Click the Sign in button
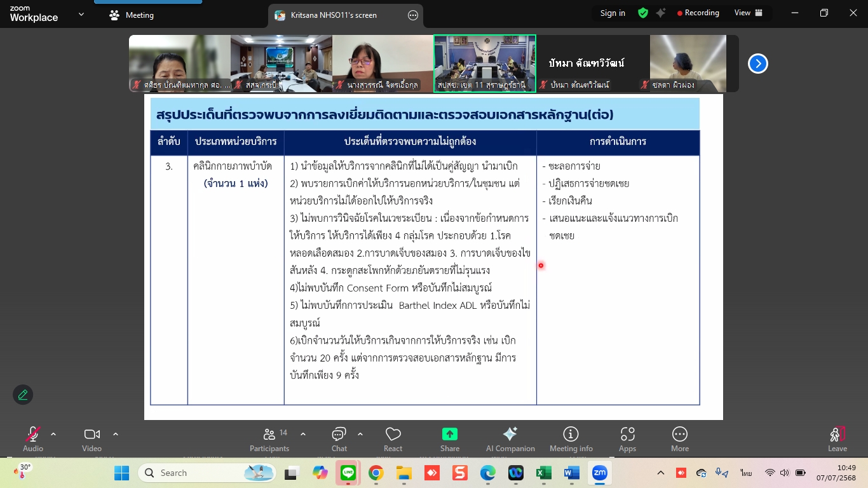 [613, 13]
